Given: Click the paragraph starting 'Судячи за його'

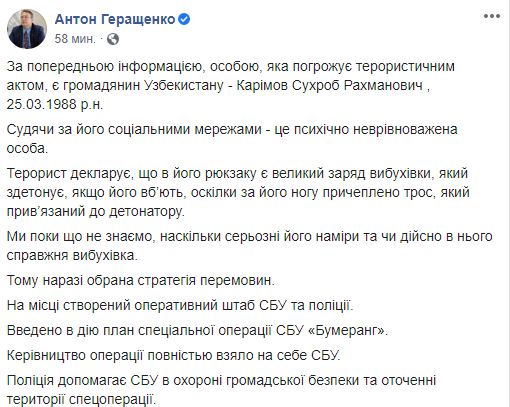Looking at the screenshot, I should pos(232,139).
